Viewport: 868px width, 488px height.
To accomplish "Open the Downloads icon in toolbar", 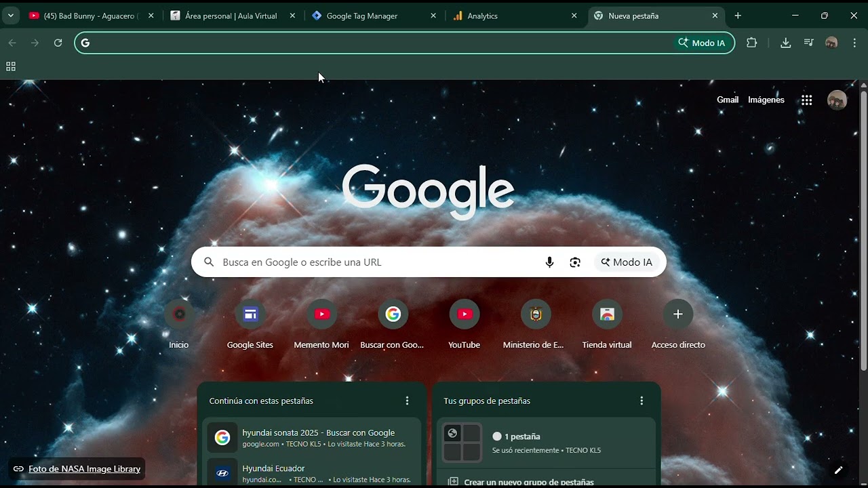I will (x=785, y=43).
